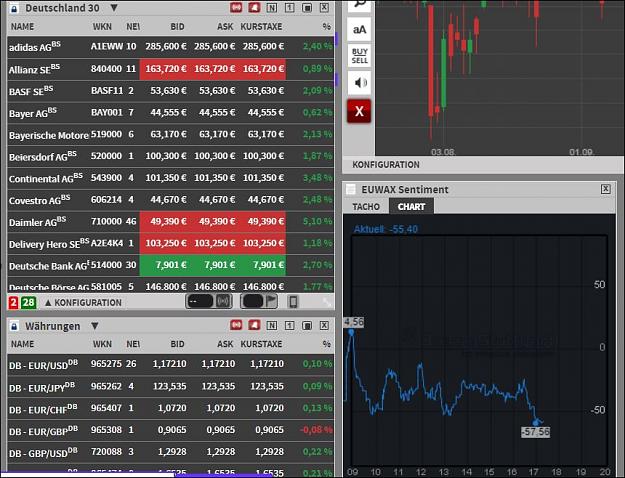The height and width of the screenshot is (478, 625).
Task: Click the window-layout icon in Deutschland 30 header
Action: pyautogui.click(x=307, y=8)
